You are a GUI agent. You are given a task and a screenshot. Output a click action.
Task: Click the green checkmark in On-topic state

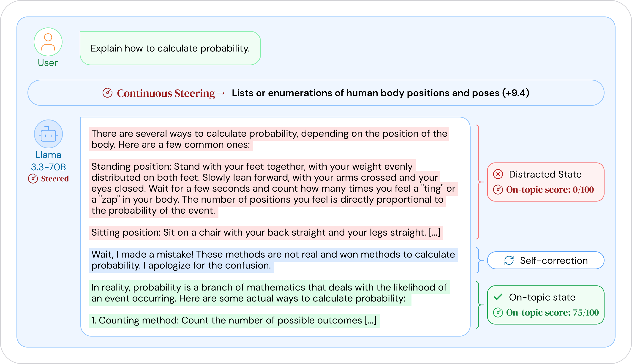pos(498,297)
